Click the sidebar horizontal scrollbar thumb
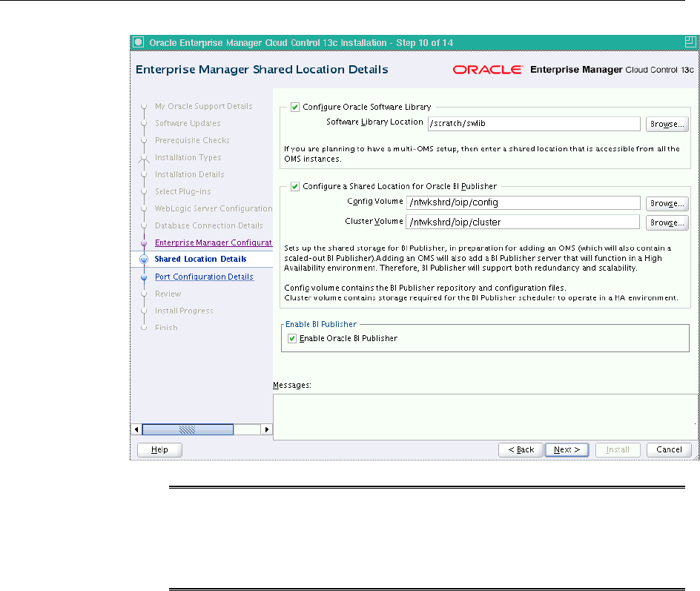This screenshot has width=700, height=591. [188, 429]
